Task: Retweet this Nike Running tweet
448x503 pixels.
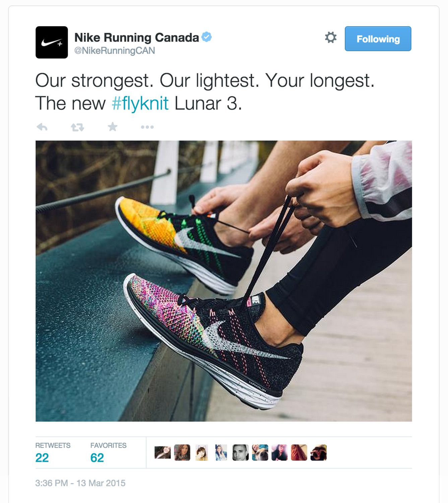Action: 77,127
